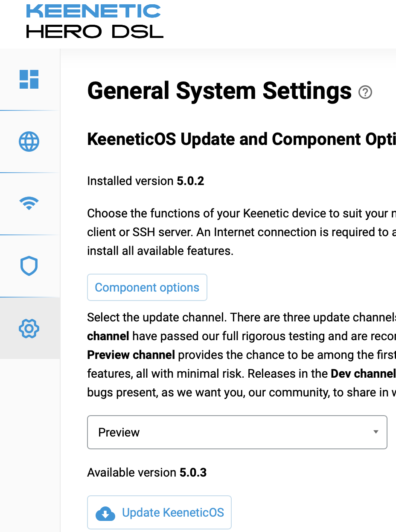Open the Component options button
Image resolution: width=396 pixels, height=532 pixels.
[x=147, y=288]
